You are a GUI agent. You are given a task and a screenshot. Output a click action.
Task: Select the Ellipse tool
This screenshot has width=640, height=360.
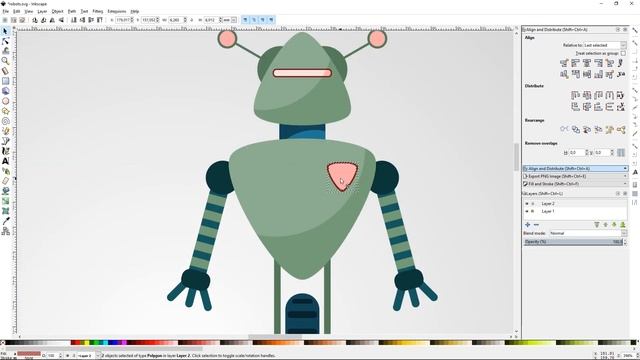5,101
